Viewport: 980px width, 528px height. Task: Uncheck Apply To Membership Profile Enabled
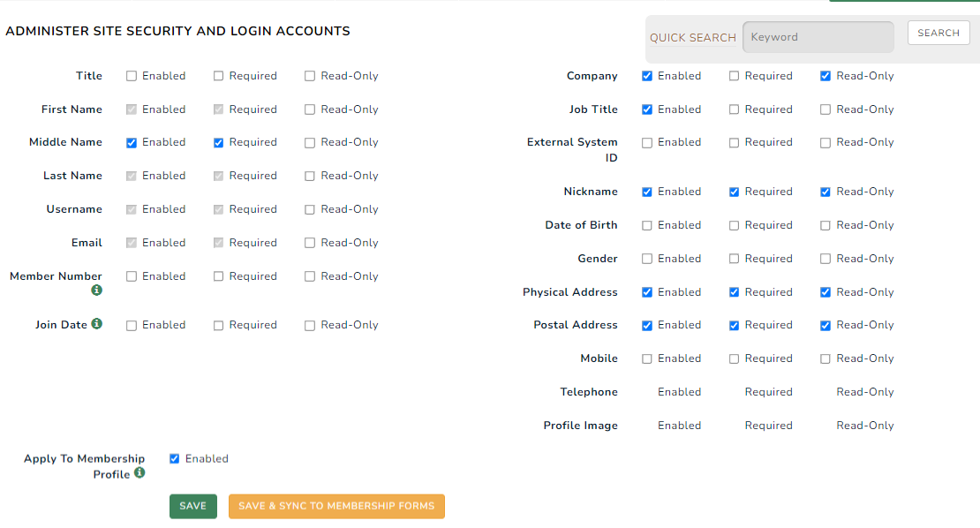(x=175, y=458)
